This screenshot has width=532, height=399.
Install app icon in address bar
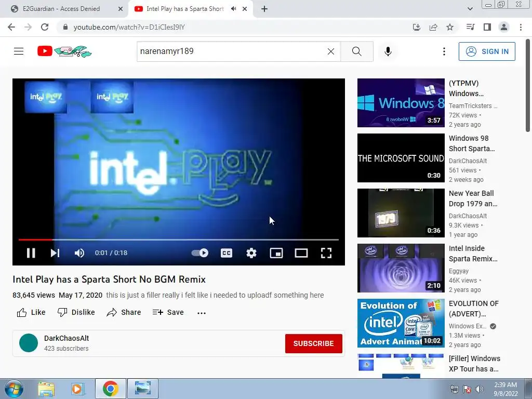(417, 27)
